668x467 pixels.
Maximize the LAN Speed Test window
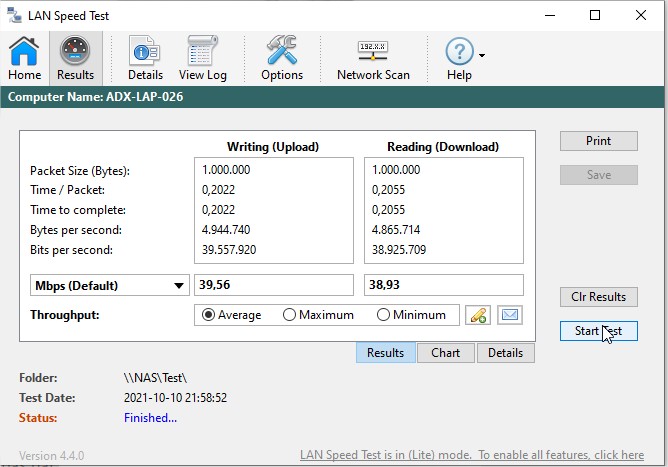point(595,15)
